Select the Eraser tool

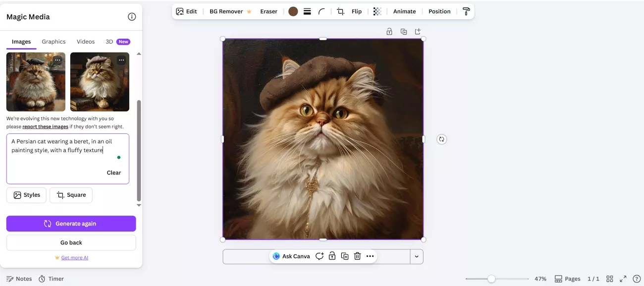(268, 11)
